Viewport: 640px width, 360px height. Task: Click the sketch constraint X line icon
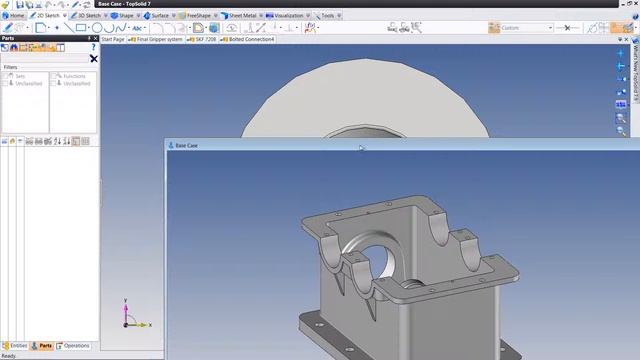(567, 28)
